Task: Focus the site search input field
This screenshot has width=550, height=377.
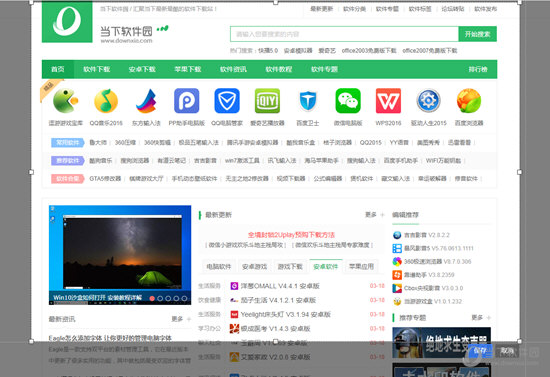Action: tap(344, 34)
